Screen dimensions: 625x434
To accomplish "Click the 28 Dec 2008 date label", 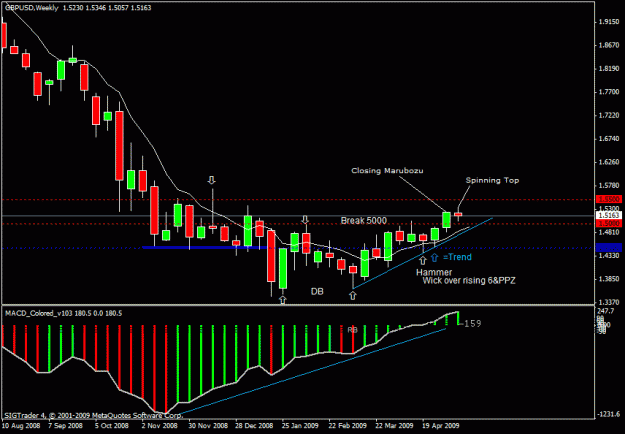I will (x=254, y=425).
